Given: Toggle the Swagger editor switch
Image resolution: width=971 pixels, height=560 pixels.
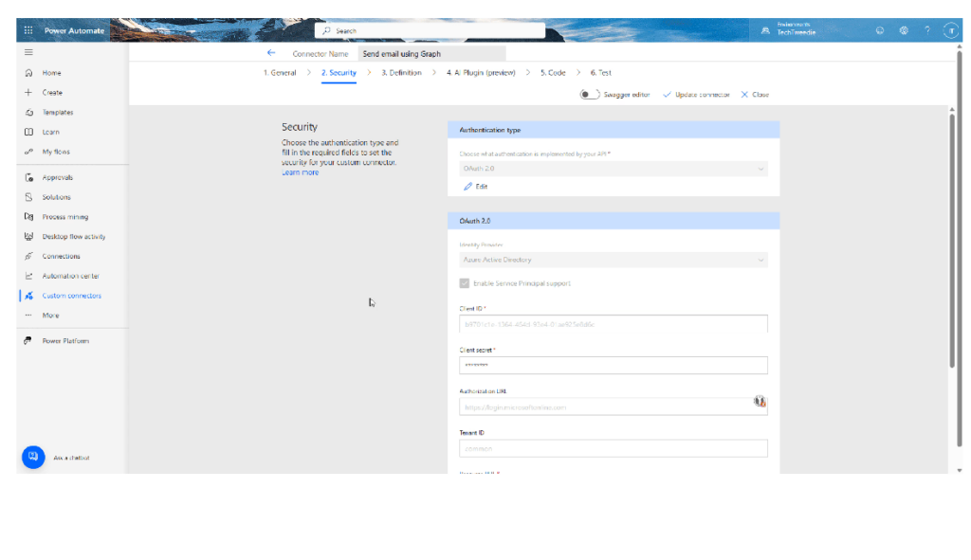Looking at the screenshot, I should [x=589, y=95].
